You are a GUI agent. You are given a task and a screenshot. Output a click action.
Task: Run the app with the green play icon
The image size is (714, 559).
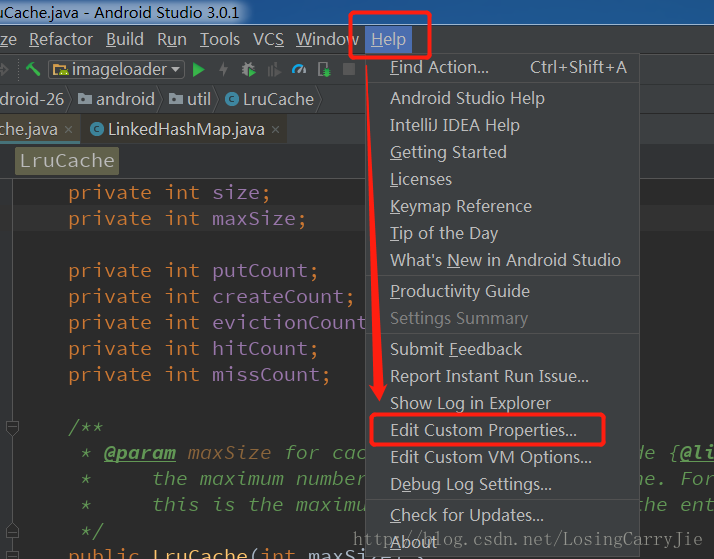point(198,69)
